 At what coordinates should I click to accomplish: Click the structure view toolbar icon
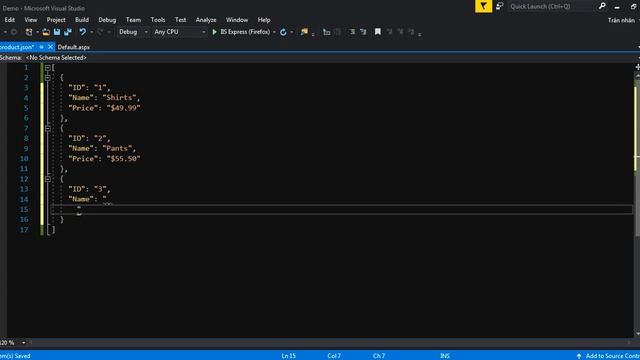pos(327,32)
